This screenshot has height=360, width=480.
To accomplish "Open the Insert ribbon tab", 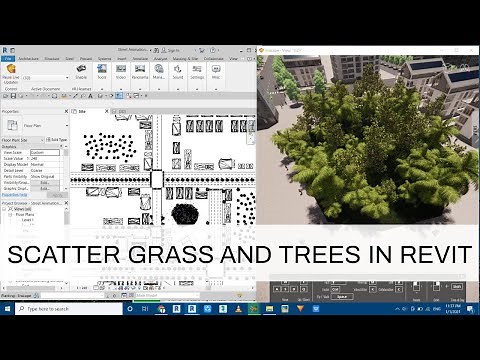I will click(122, 59).
